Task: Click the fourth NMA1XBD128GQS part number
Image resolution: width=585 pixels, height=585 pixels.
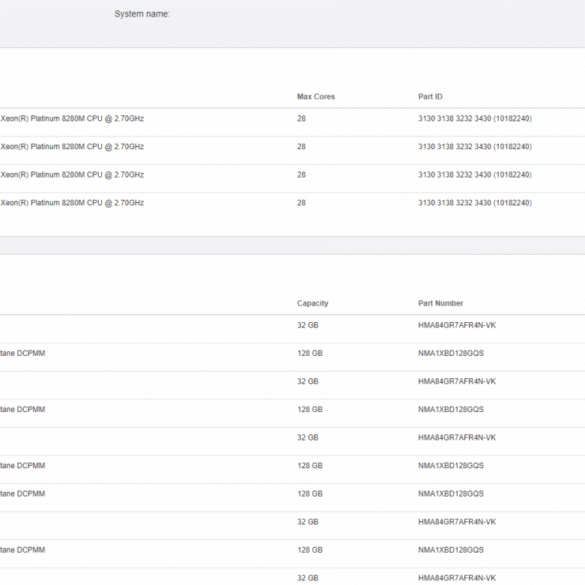Action: click(x=450, y=494)
